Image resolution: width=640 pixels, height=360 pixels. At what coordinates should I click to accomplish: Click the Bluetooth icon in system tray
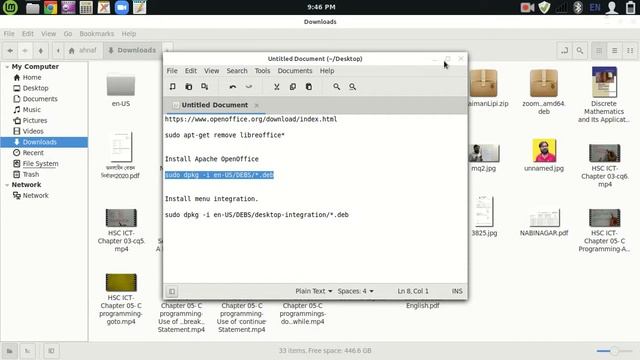pos(578,7)
